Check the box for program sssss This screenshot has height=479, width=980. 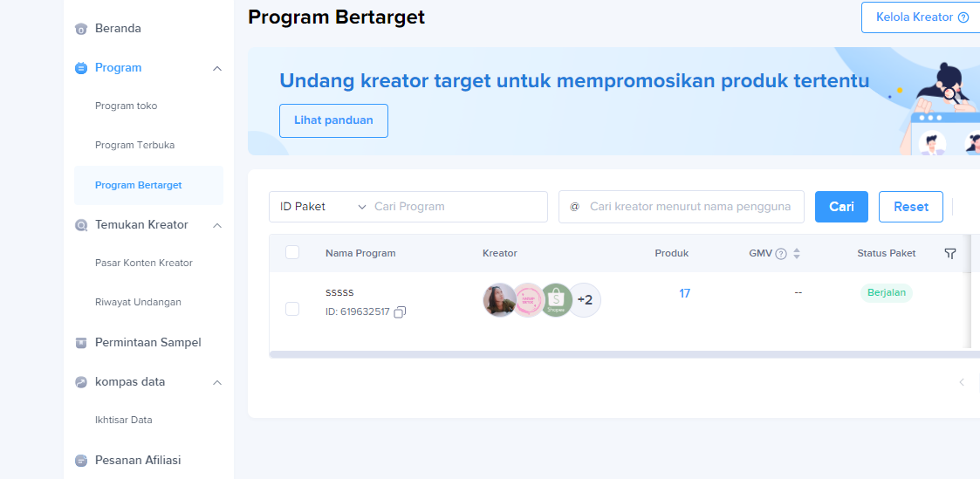click(292, 309)
